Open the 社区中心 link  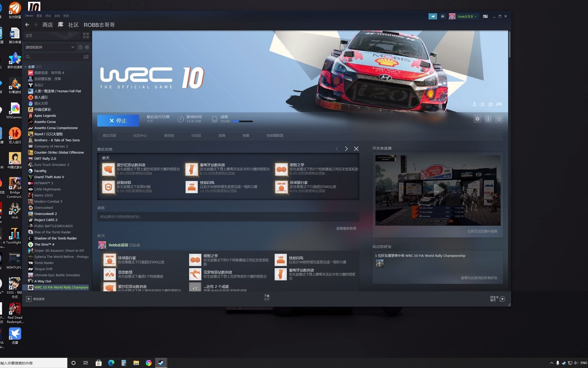pyautogui.click(x=140, y=135)
